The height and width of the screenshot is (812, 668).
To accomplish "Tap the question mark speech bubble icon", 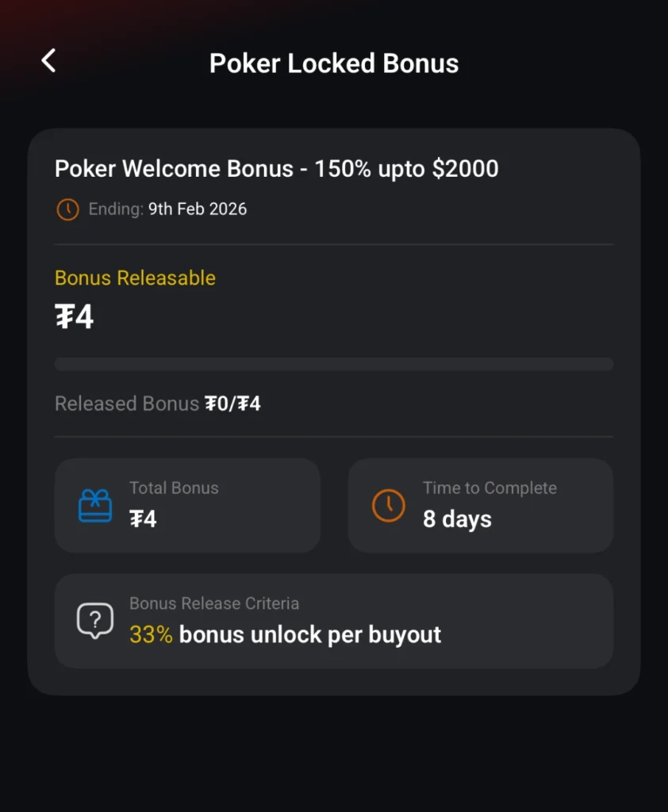I will tap(95, 620).
